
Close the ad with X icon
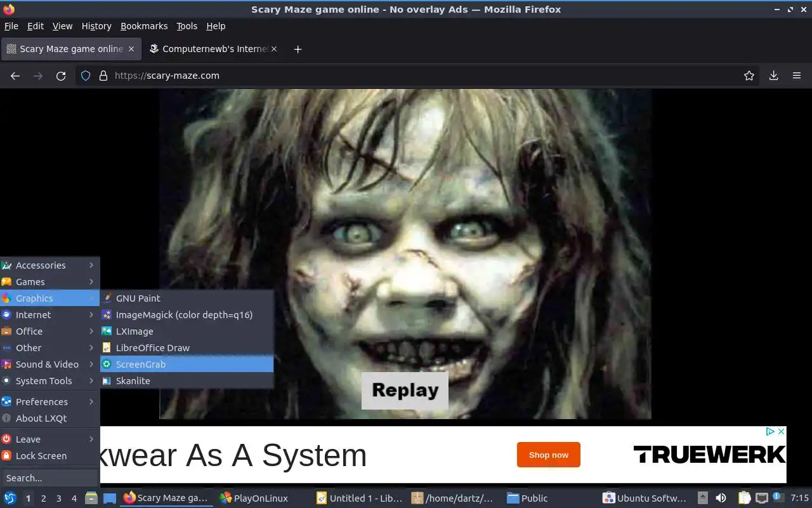[x=782, y=431]
